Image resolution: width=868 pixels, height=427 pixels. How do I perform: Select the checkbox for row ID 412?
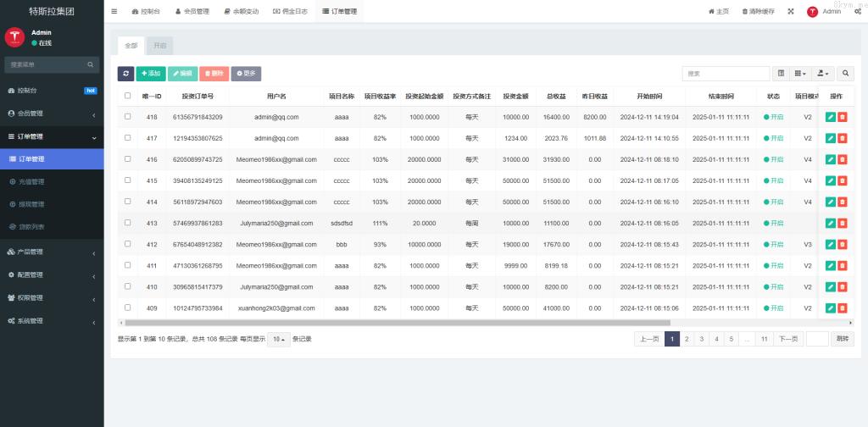pos(128,244)
